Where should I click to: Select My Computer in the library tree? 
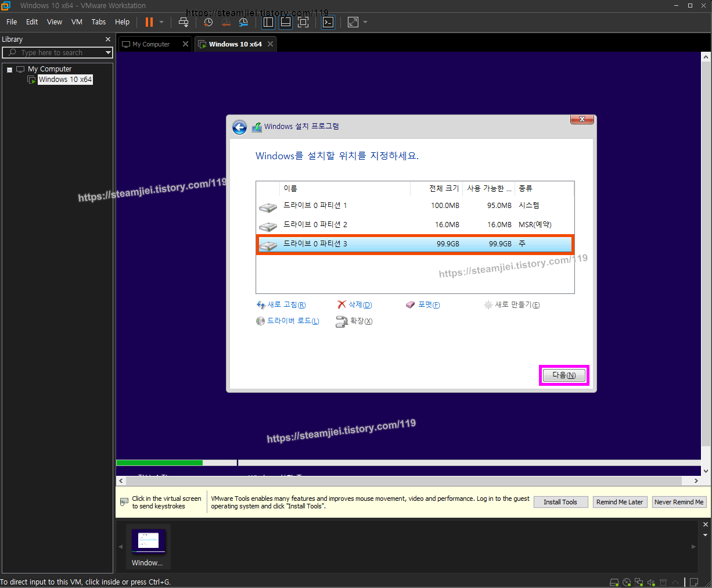[x=49, y=69]
